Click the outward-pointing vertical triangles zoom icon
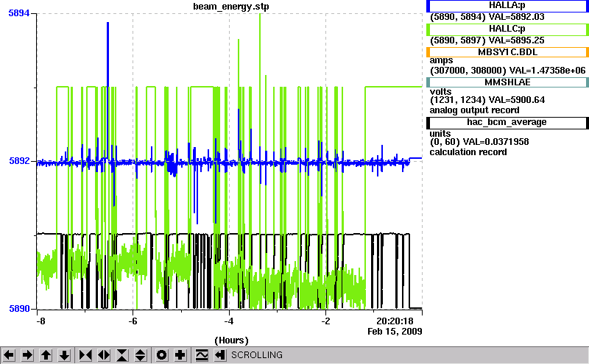589x364 pixels. [141, 355]
